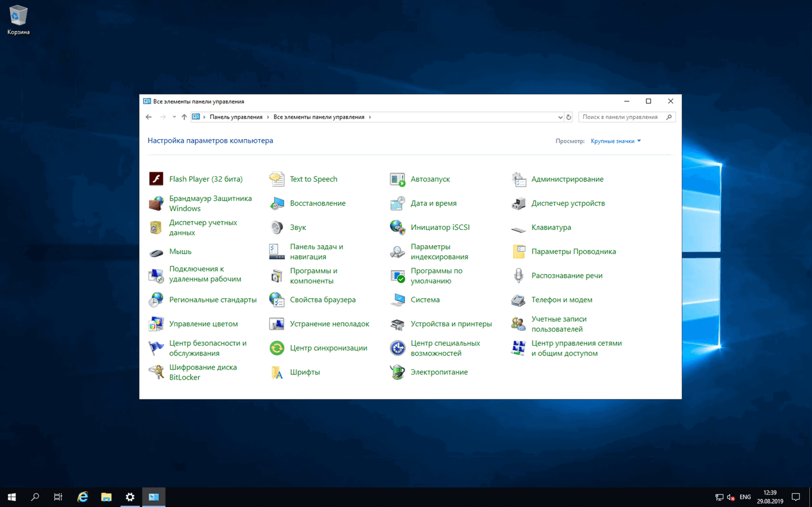Screen dimensions: 812x507
Task: Open the Дата и время icon
Action: coord(397,203)
